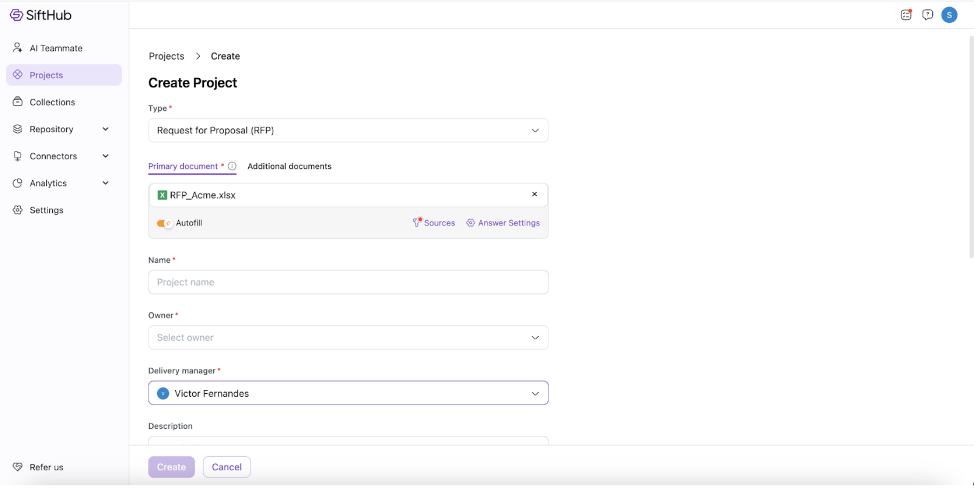Toggle the Autofill switch off
Viewport: 980px width, 489px height.
tap(165, 224)
